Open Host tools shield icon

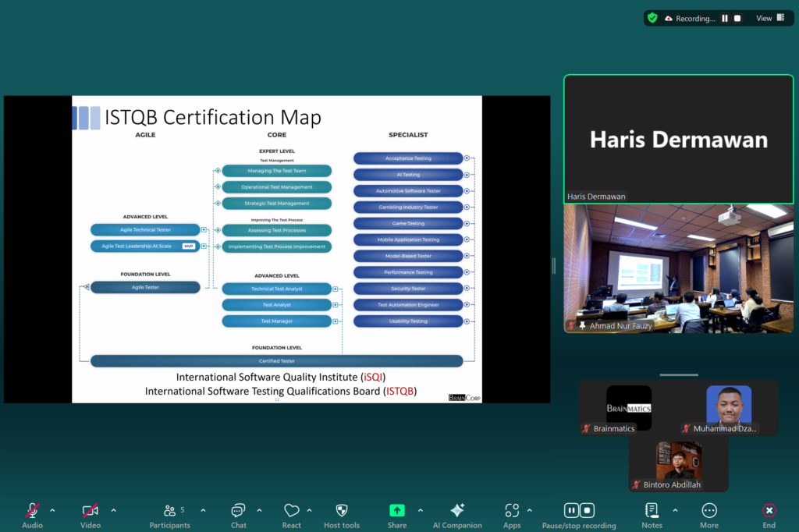[341, 511]
